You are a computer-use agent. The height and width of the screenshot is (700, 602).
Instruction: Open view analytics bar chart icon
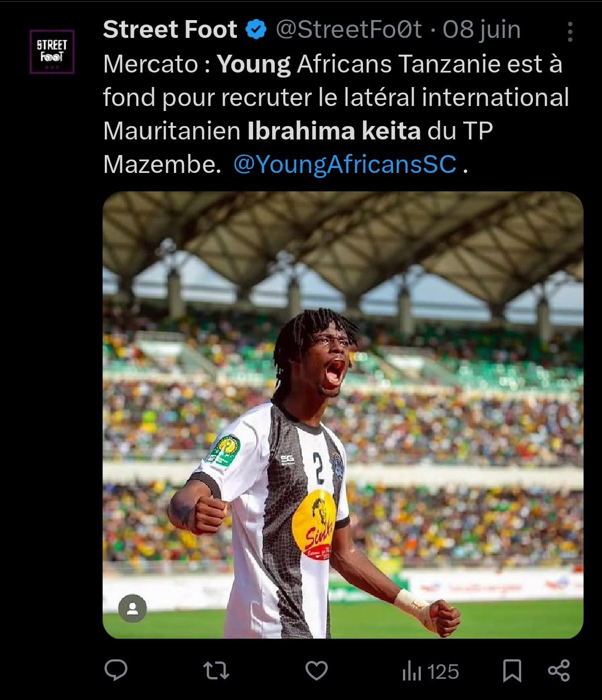click(411, 672)
